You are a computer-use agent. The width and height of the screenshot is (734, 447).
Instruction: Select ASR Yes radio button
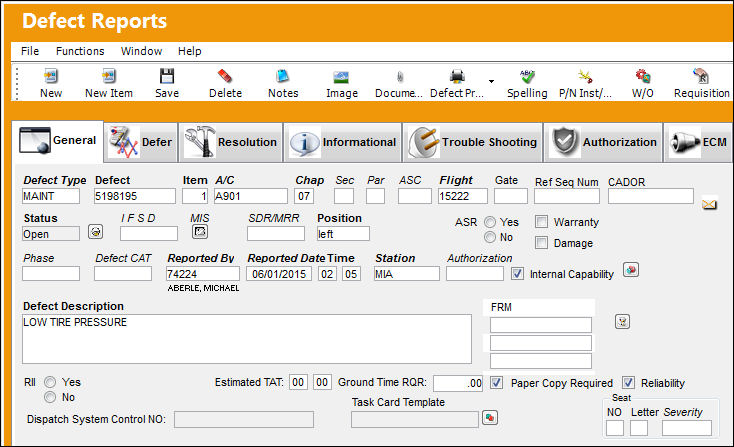490,222
